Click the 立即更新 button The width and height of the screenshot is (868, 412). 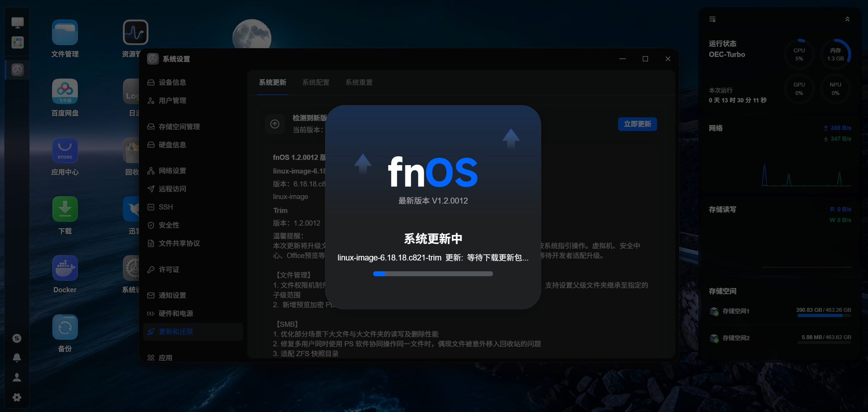[x=637, y=124]
